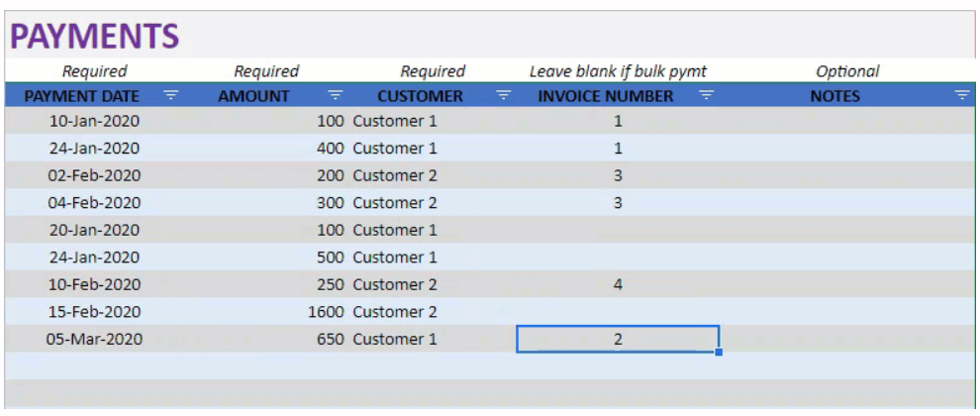Select the amount cell showing 1600
The image size is (980, 416).
265,312
